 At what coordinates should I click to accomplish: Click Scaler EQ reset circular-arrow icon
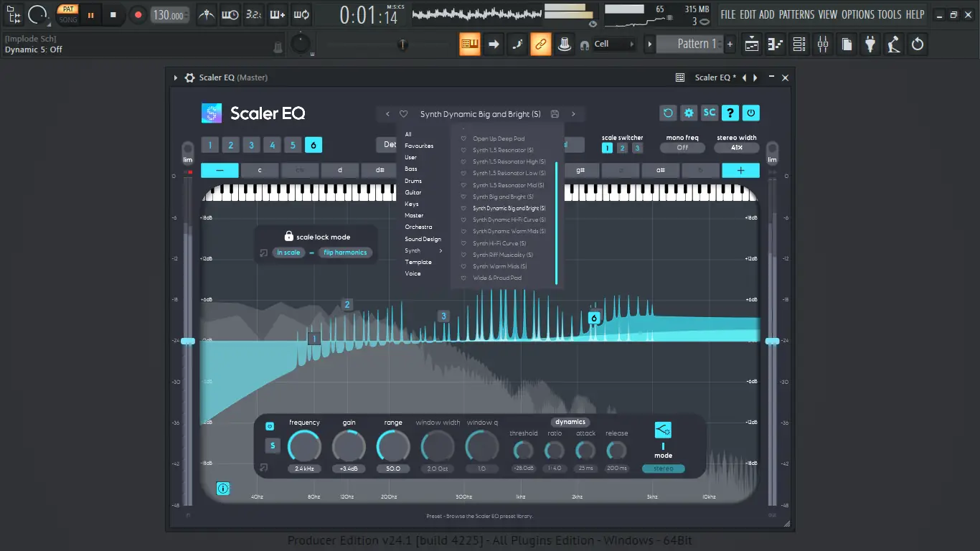pyautogui.click(x=668, y=113)
